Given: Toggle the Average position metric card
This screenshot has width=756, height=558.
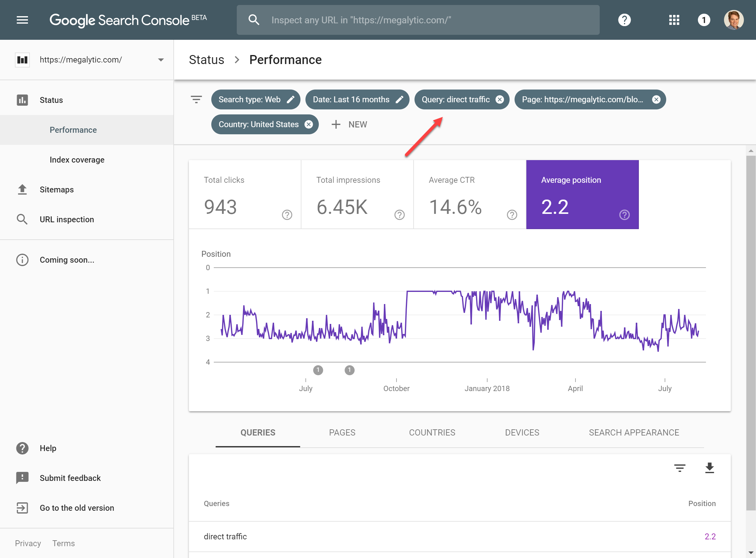Looking at the screenshot, I should click(x=582, y=195).
